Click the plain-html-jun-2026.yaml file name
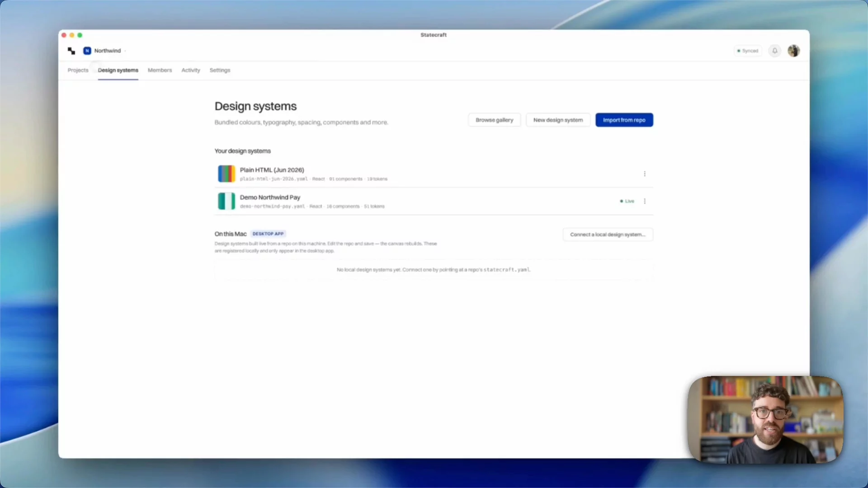 tap(274, 179)
